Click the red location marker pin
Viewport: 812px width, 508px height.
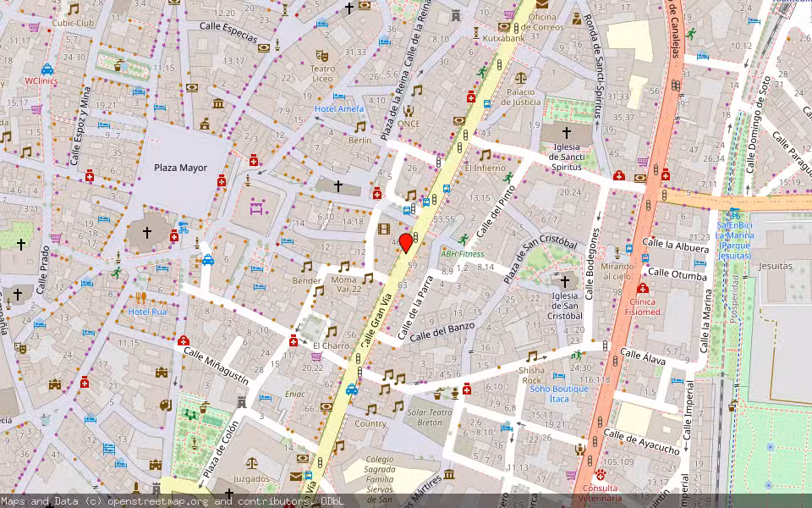pyautogui.click(x=406, y=243)
